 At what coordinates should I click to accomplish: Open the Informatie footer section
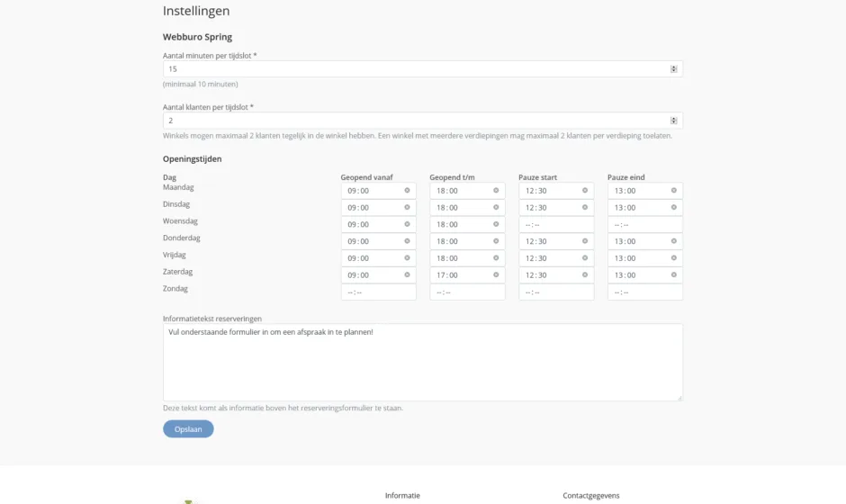(x=402, y=496)
